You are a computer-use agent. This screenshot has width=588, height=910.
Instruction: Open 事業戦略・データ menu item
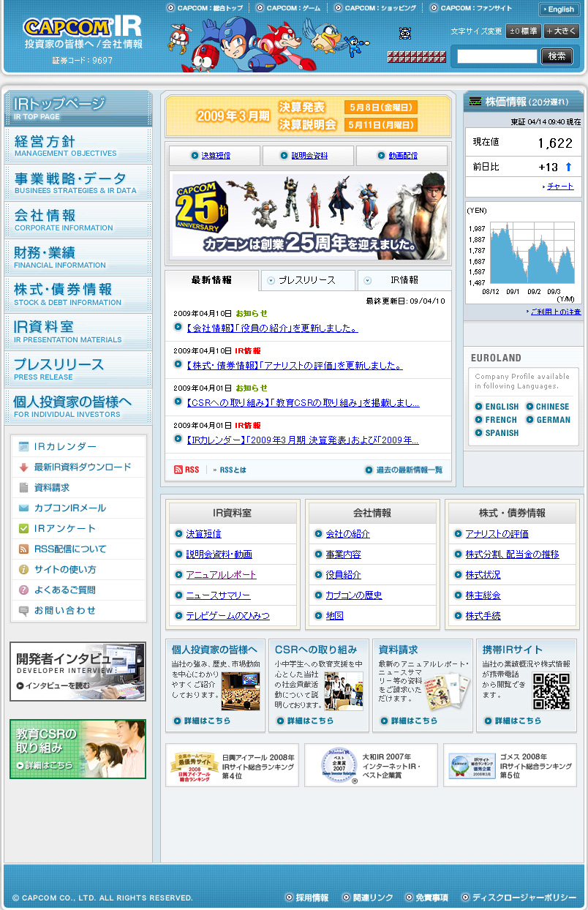point(78,183)
